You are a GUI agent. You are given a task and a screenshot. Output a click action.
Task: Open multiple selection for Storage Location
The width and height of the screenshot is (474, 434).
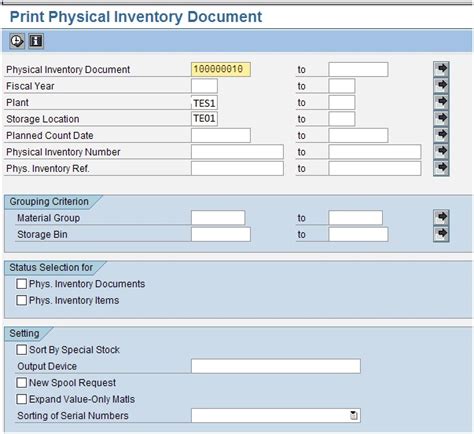click(441, 118)
